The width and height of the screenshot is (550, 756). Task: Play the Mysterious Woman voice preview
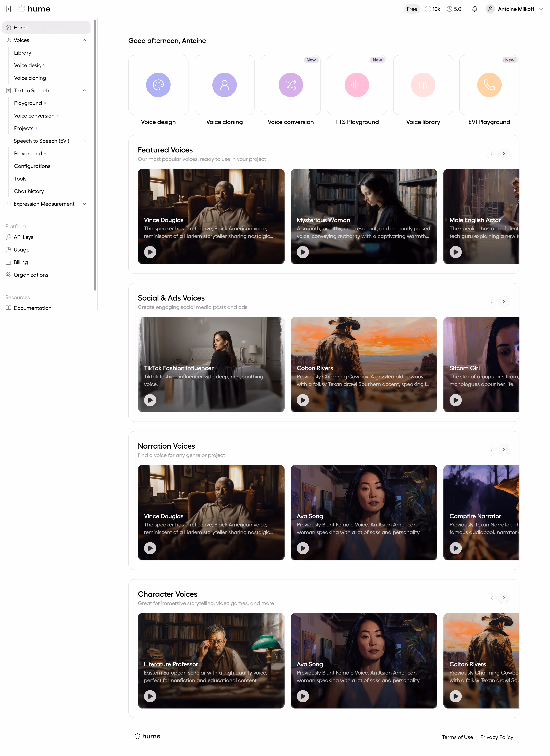(303, 252)
